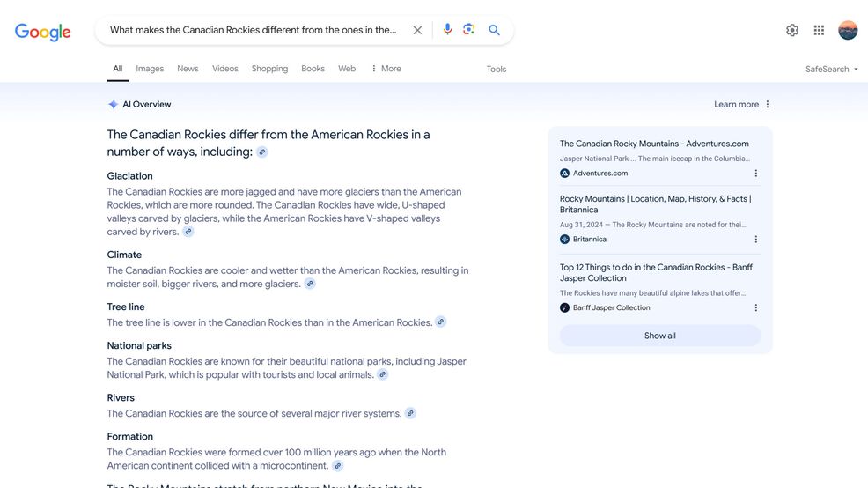Click source link icon after Tree line sentence
The height and width of the screenshot is (488, 868).
click(441, 322)
